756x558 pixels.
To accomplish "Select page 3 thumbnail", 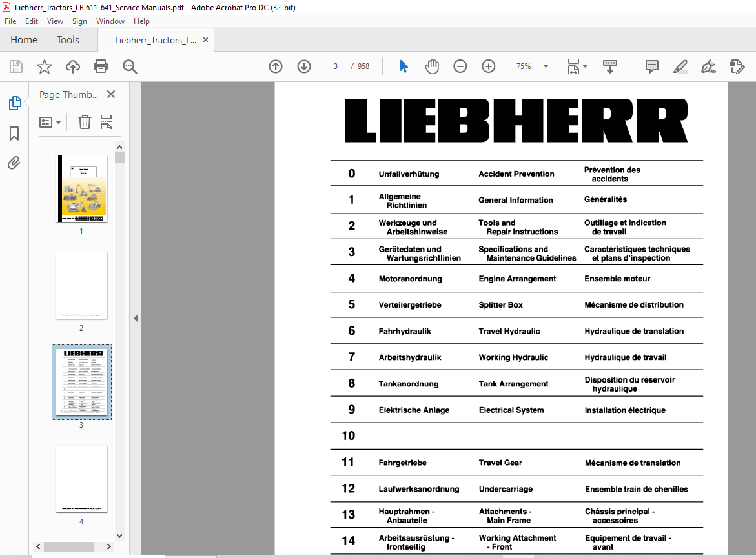I will [x=81, y=382].
